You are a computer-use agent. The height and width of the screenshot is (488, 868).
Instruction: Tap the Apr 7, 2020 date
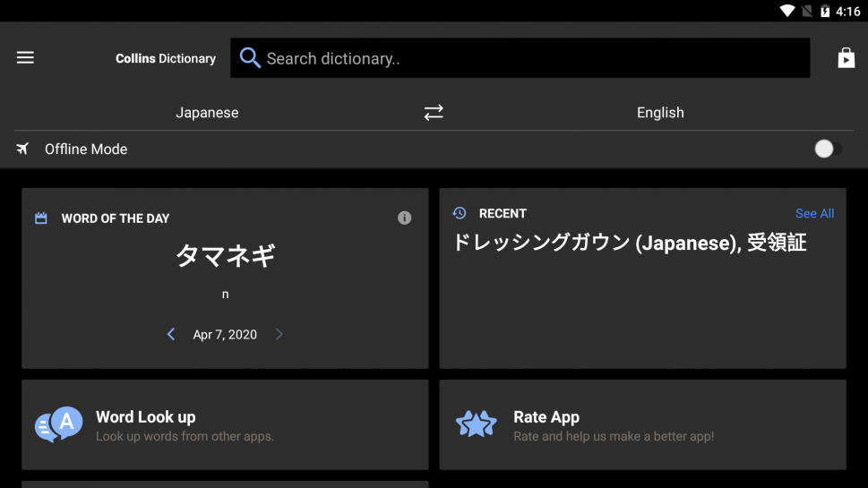point(225,334)
